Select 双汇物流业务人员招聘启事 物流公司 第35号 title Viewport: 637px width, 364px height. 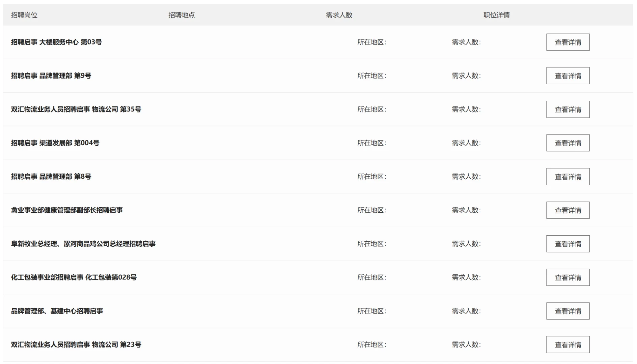[76, 109]
